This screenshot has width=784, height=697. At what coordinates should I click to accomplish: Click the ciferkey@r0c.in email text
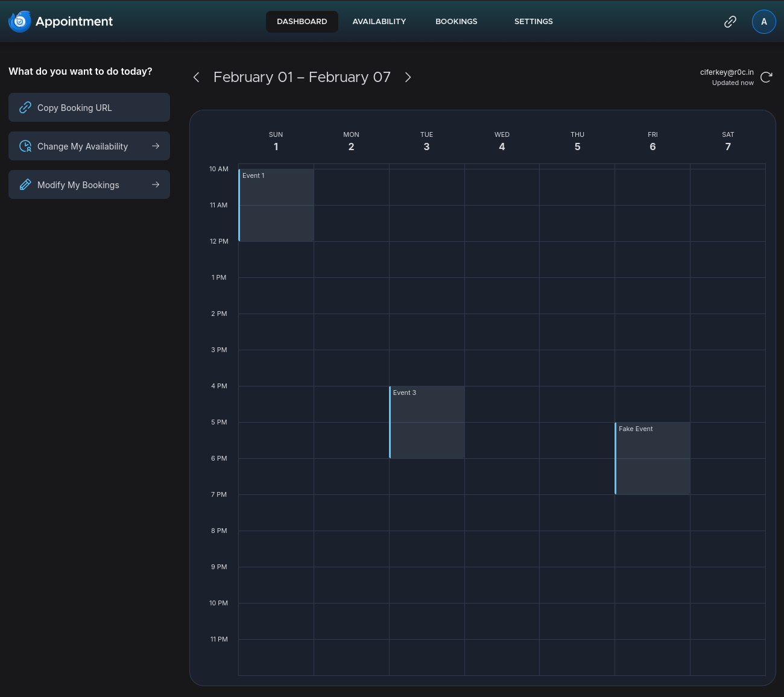[x=727, y=72]
